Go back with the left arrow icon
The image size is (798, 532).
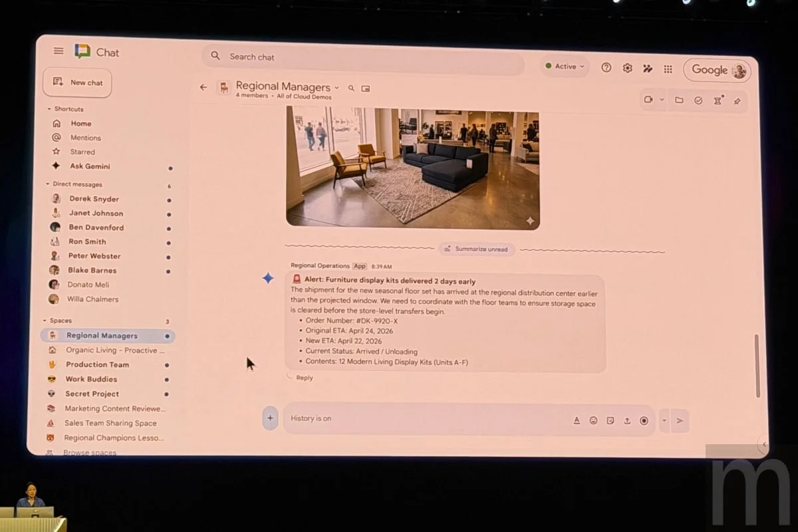(x=203, y=87)
